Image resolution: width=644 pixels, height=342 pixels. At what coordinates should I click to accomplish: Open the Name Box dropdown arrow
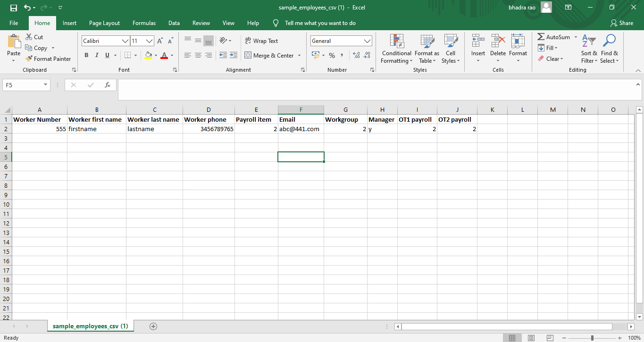coord(46,85)
